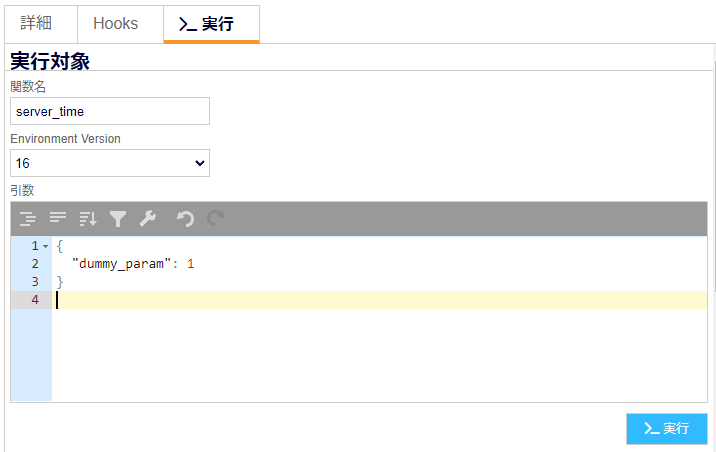716x452 pixels.
Task: Switch to the 詳細 tab
Action: pyautogui.click(x=41, y=24)
